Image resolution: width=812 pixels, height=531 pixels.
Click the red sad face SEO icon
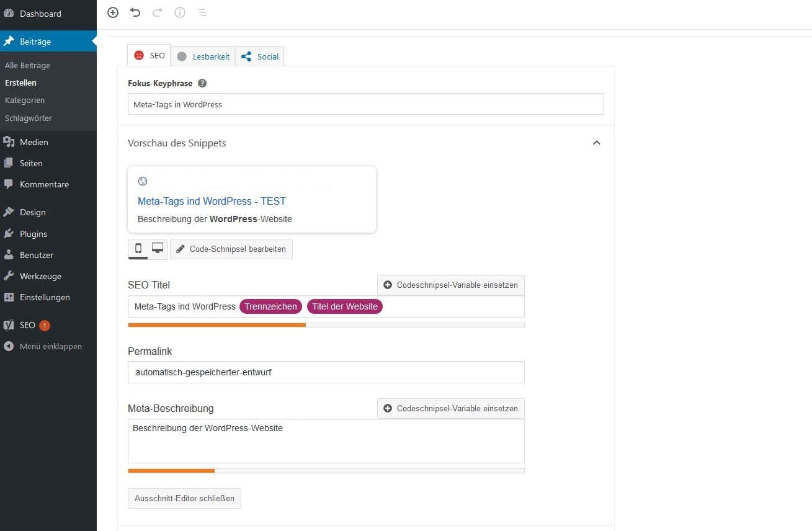(139, 55)
